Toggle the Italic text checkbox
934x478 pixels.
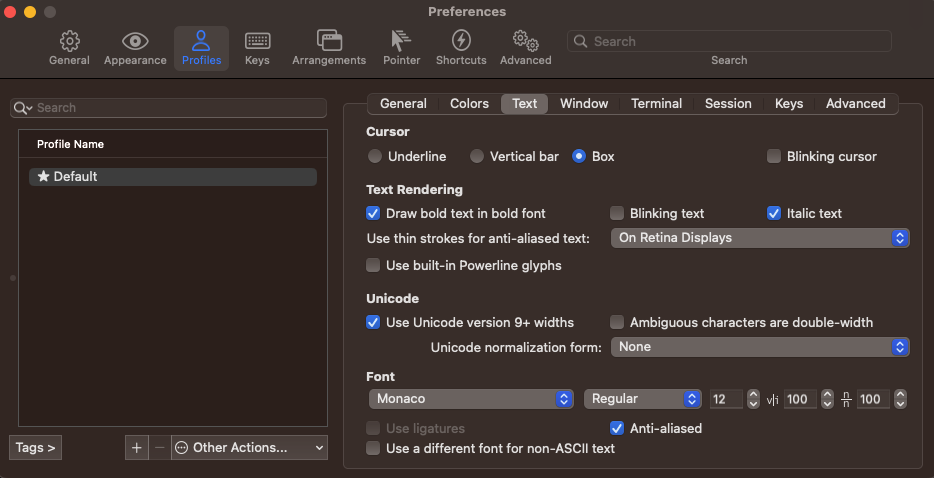(774, 213)
